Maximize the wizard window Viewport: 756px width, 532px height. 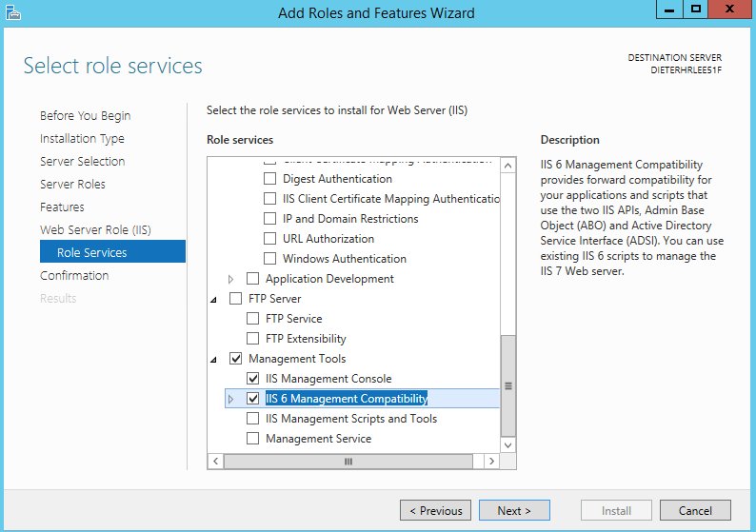696,10
